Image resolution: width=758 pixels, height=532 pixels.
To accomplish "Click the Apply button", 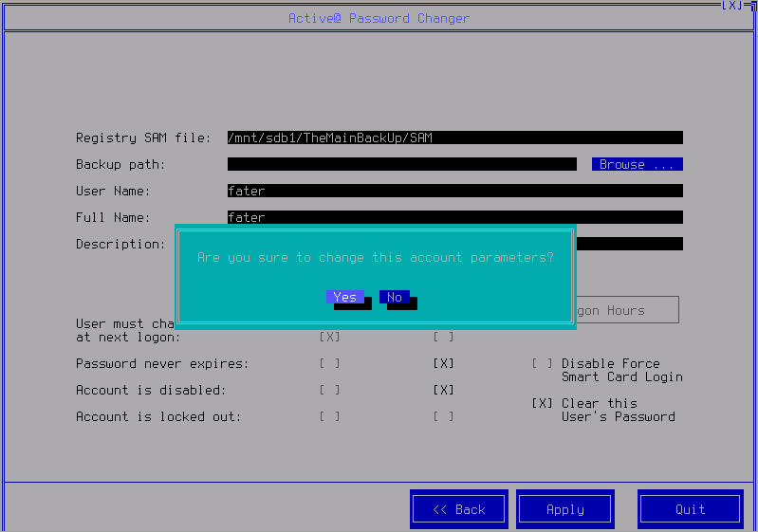I will [565, 509].
